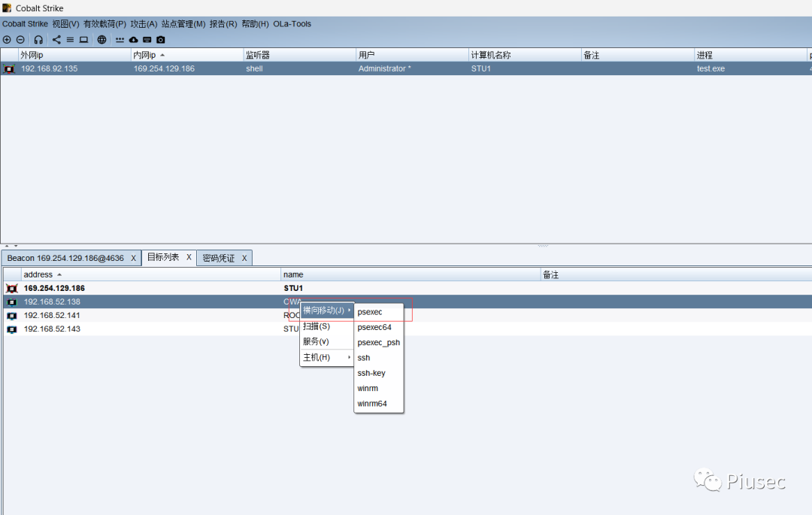Image resolution: width=812 pixels, height=515 pixels.
Task: Close the Beacon 169.254.129.186@4636 tab
Action: pos(133,259)
